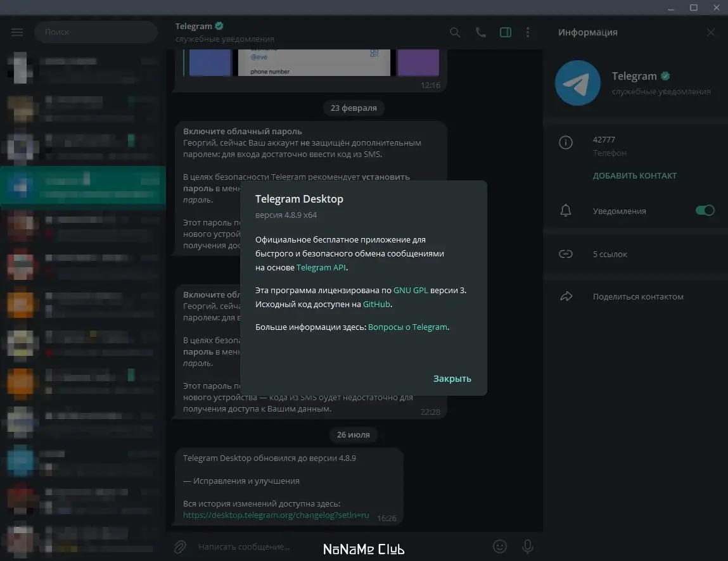Click the Включите облачный пароль message heading
The height and width of the screenshot is (561, 728).
[243, 131]
